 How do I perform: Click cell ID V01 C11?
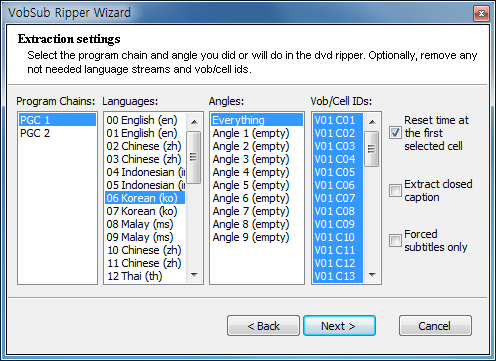point(338,250)
